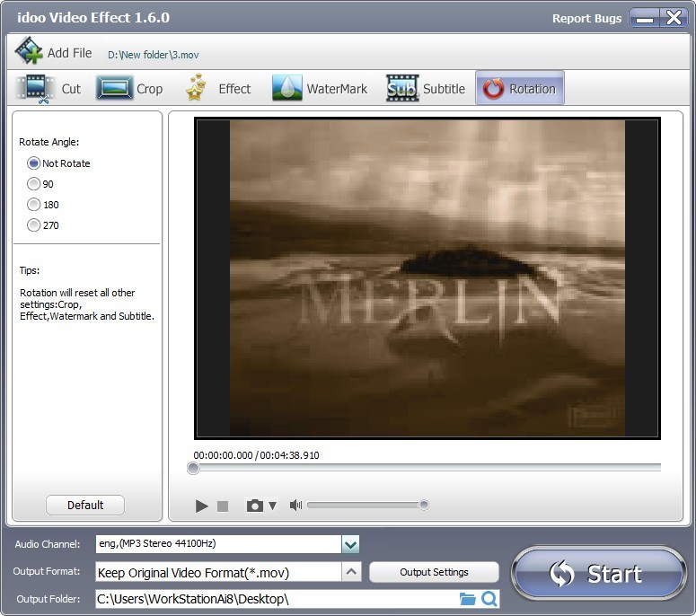Take a snapshot with camera icon
This screenshot has width=696, height=616.
[x=255, y=506]
